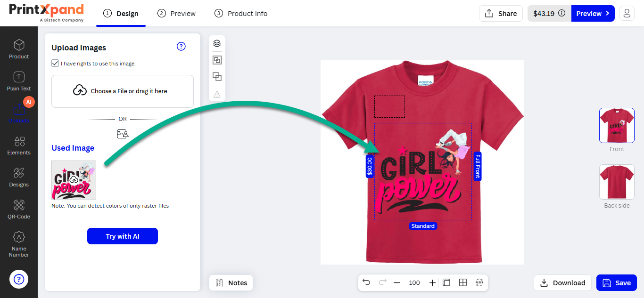The width and height of the screenshot is (644, 298).
Task: Click the Save button
Action: [617, 282]
